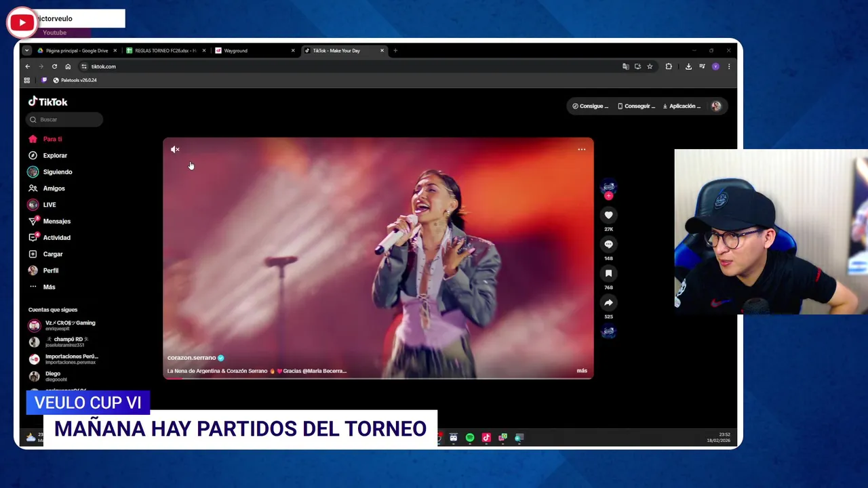
Task: Switch to Página principal Google Drive tab
Action: 77,51
